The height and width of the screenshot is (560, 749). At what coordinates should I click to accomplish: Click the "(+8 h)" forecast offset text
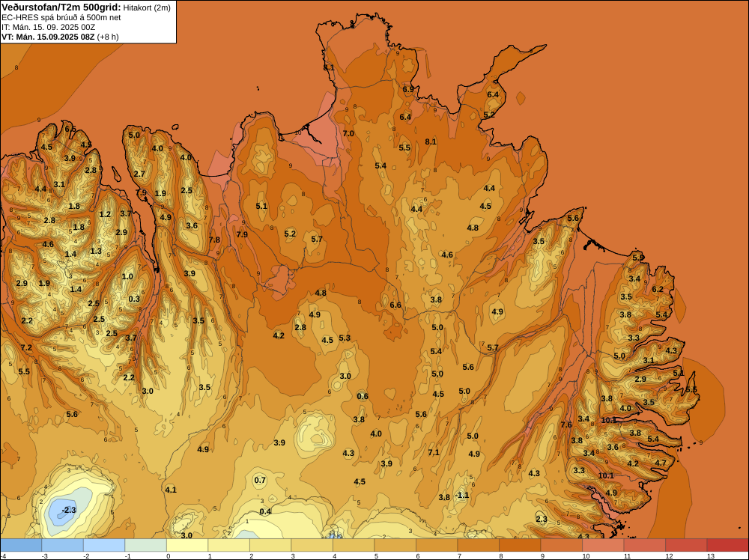pyautogui.click(x=108, y=37)
